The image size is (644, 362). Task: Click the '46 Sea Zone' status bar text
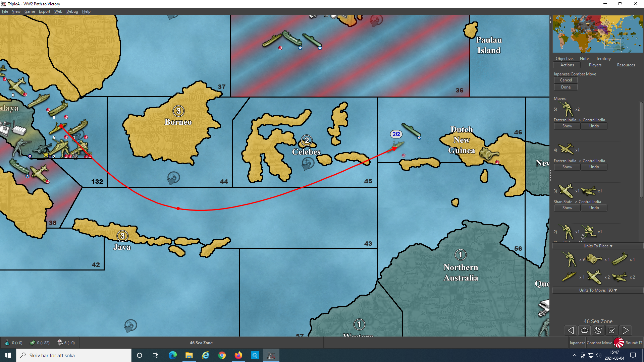[201, 343]
